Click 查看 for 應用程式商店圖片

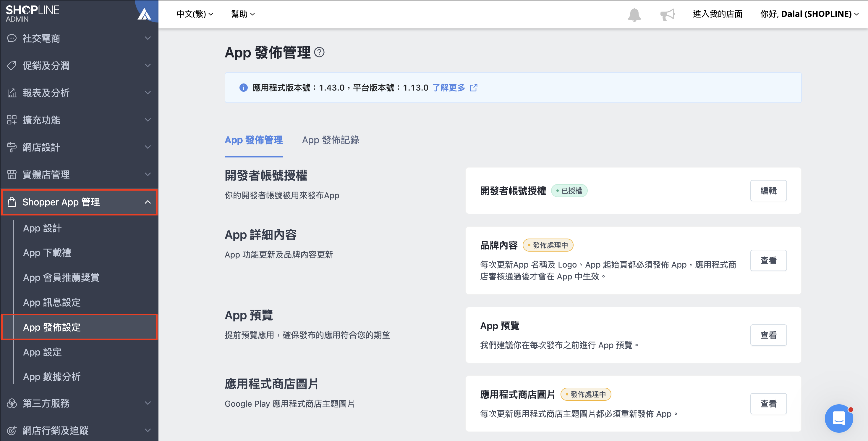768,403
